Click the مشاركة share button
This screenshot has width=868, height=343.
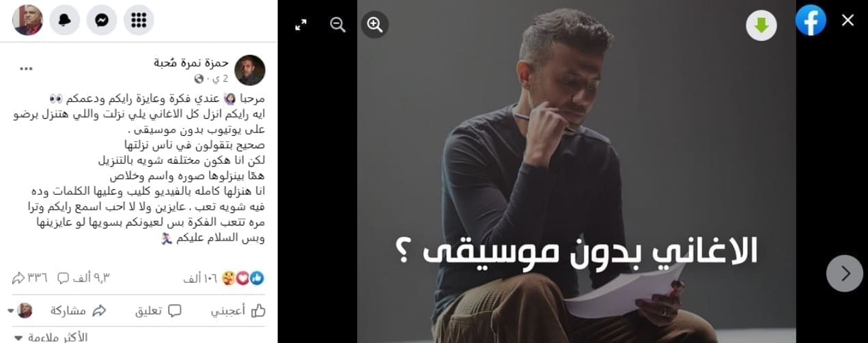pos(79,311)
